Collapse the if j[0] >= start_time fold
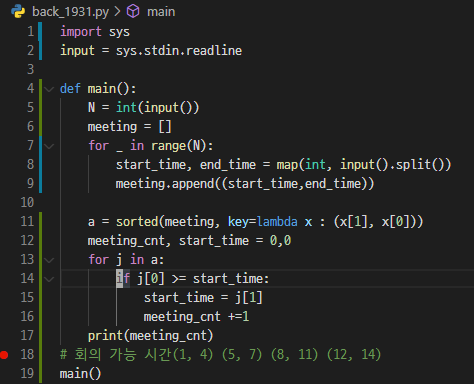 point(49,279)
